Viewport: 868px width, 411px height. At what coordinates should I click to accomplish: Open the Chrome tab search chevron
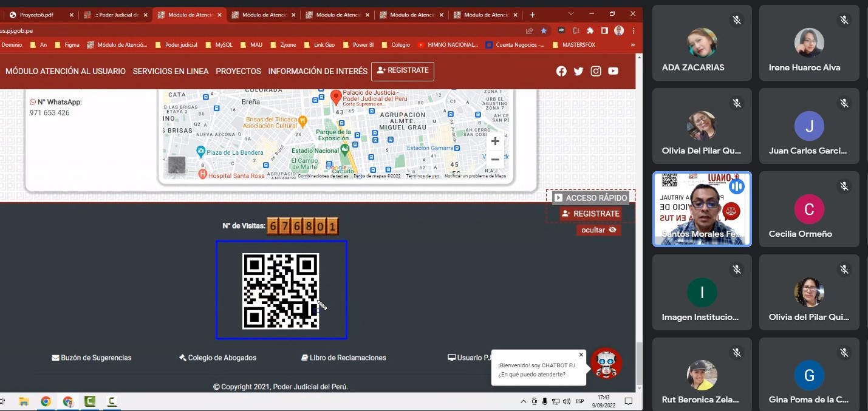(x=571, y=14)
